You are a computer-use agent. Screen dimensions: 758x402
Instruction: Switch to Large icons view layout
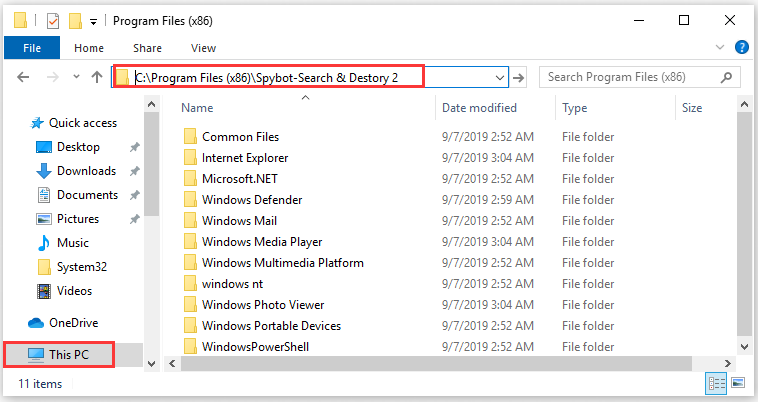[x=738, y=383]
